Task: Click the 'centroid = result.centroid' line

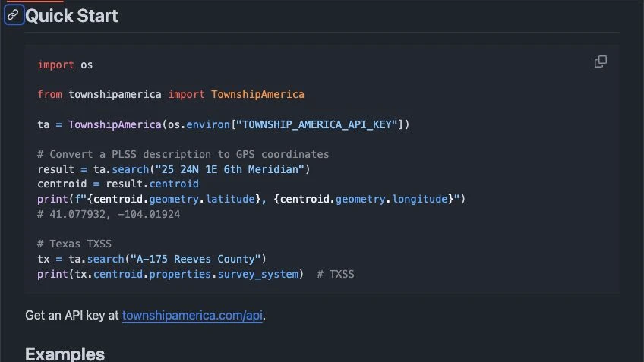Action: [118, 184]
